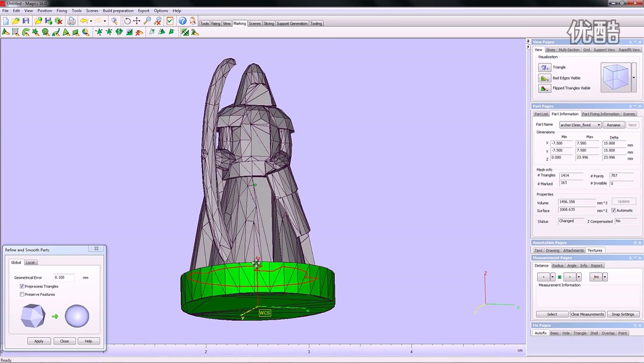
Task: Activate the Pan (four-arrow) tool
Action: [136, 21]
